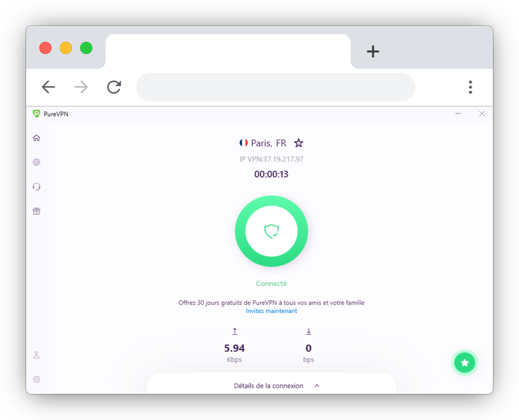
Task: Open the Home sidebar icon
Action: pos(36,137)
